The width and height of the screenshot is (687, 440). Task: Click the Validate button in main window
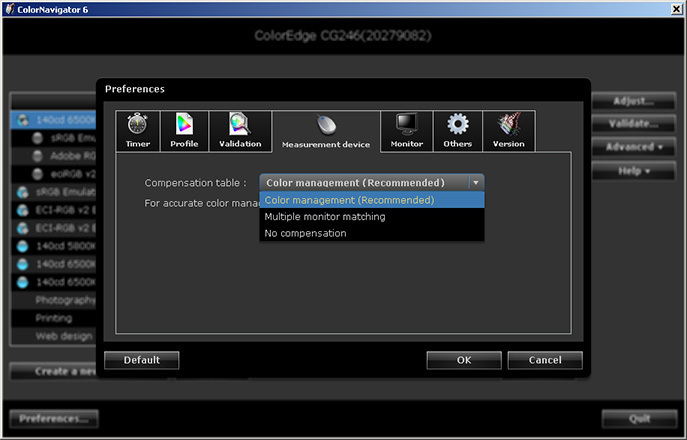pos(634,124)
